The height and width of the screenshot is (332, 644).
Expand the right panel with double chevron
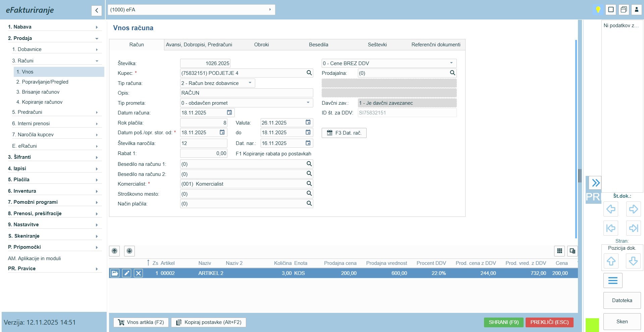pyautogui.click(x=595, y=183)
